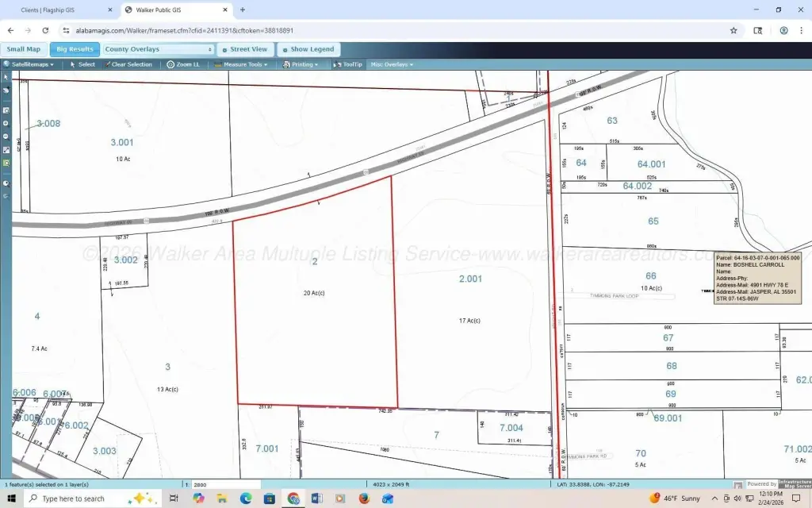Bookmark this page with the star icon
Viewport: 812px width, 508px height.
click(733, 30)
